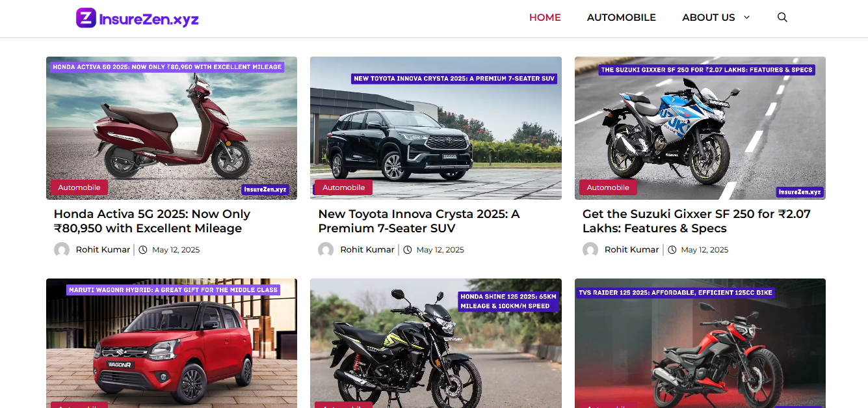Image resolution: width=868 pixels, height=408 pixels.
Task: Click the Automobile badge on Suzuki Gixxer card
Action: click(608, 187)
